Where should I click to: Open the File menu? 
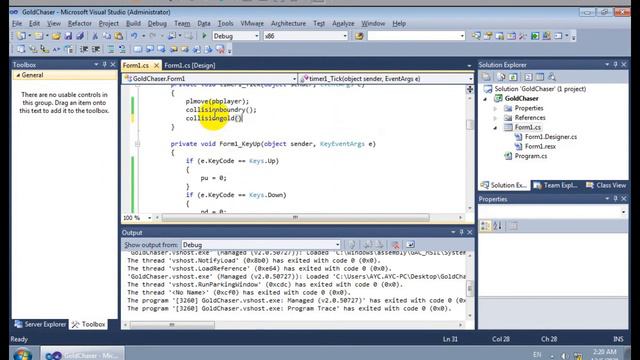[17, 24]
